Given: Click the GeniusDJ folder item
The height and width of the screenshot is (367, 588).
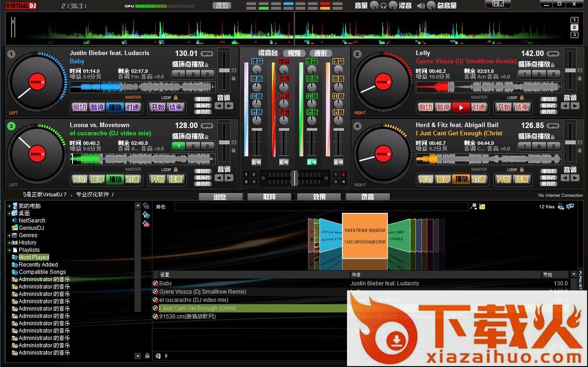Looking at the screenshot, I should point(28,228).
